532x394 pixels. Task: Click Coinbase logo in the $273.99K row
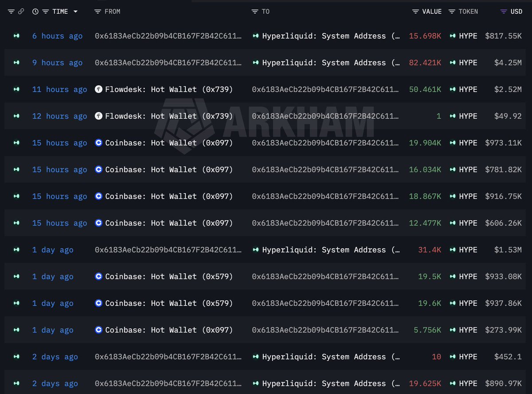pyautogui.click(x=99, y=330)
